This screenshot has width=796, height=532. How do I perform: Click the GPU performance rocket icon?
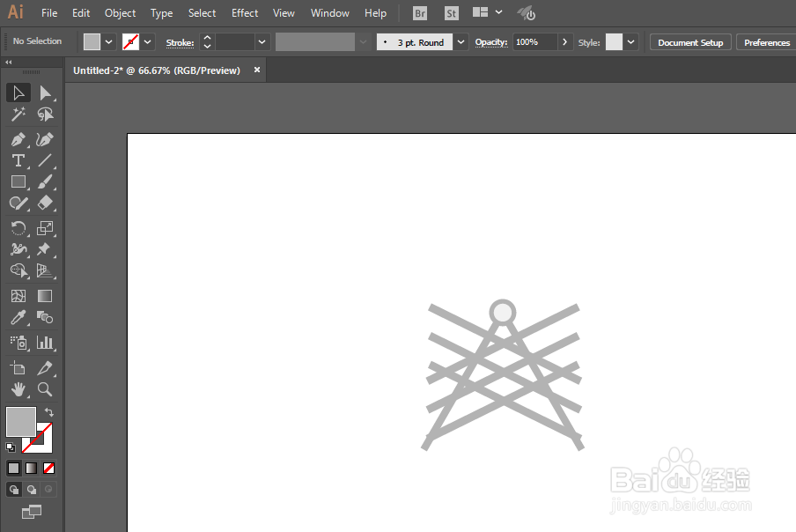pyautogui.click(x=526, y=13)
